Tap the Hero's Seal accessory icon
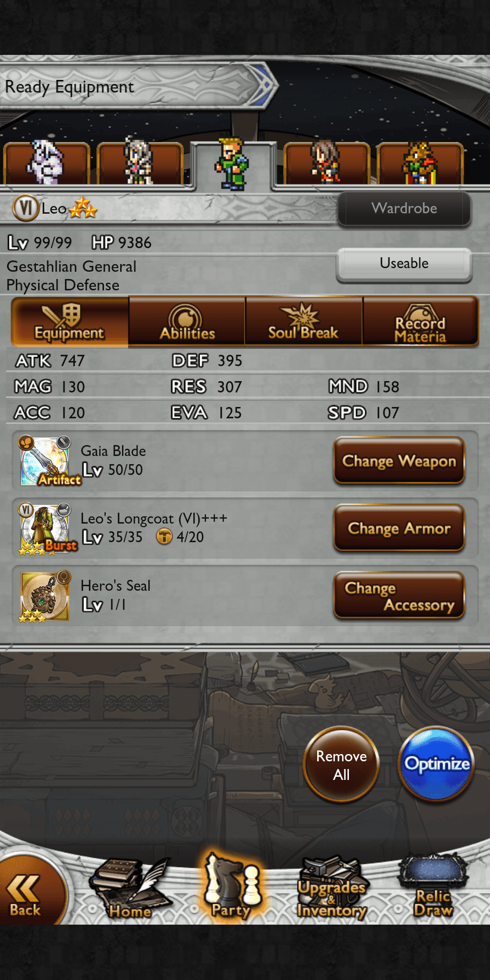490x980 pixels. pyautogui.click(x=45, y=596)
